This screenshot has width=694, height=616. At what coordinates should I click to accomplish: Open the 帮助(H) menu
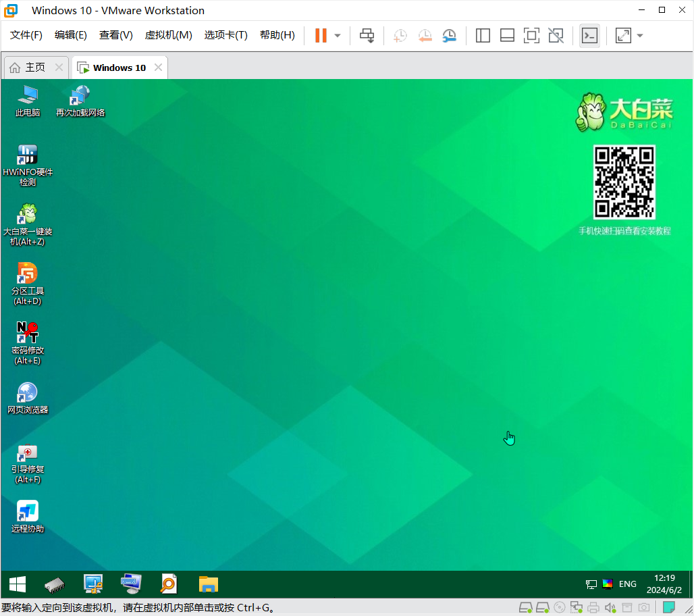277,35
